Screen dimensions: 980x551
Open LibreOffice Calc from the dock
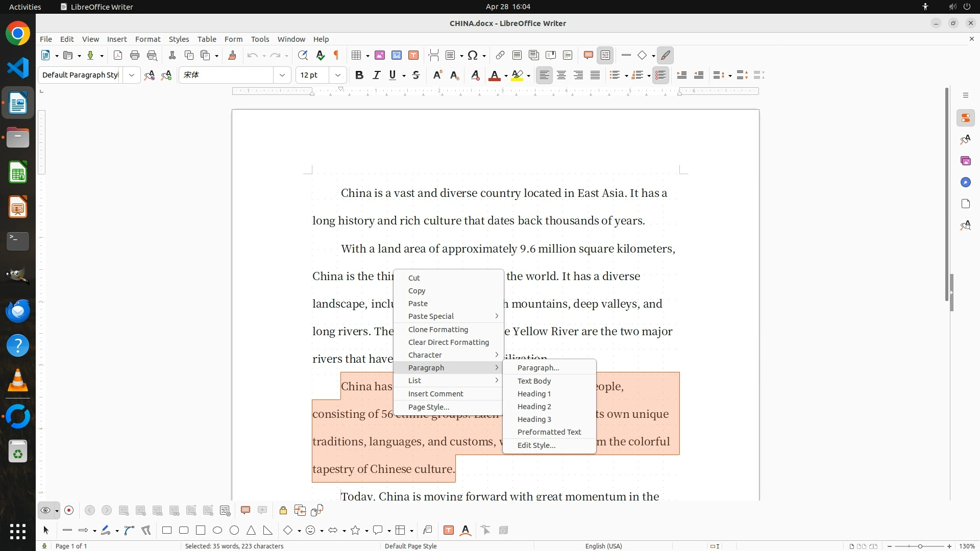pyautogui.click(x=18, y=173)
